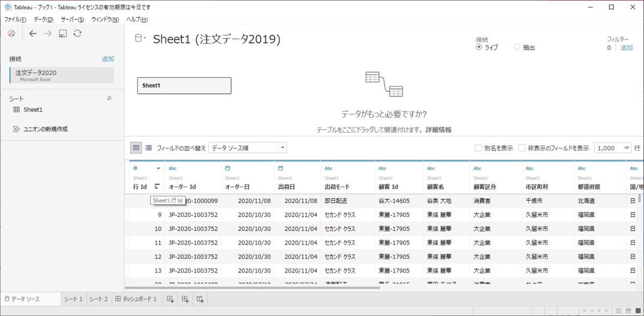This screenshot has width=644, height=316.
Task: Select the 抽出 connection radio button
Action: click(517, 47)
